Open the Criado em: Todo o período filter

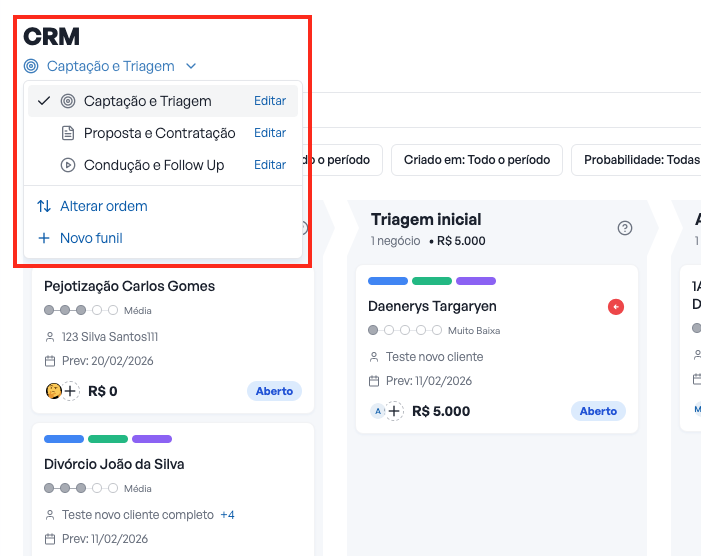point(477,160)
